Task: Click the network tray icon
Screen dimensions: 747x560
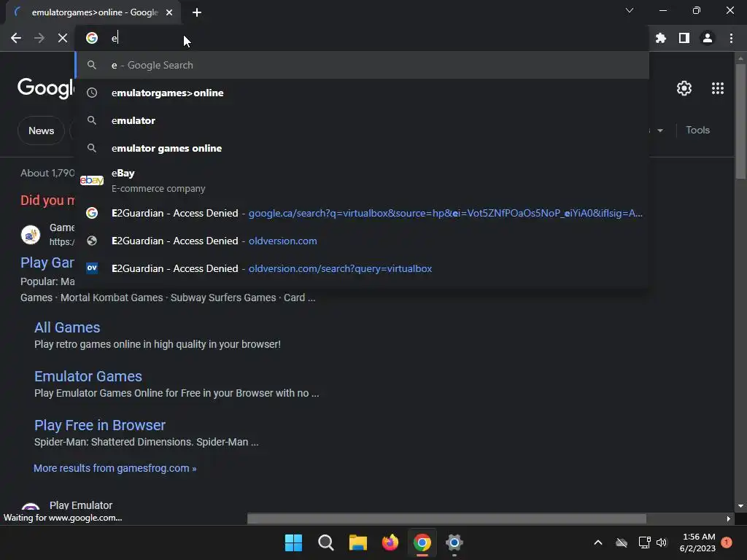Action: (644, 542)
